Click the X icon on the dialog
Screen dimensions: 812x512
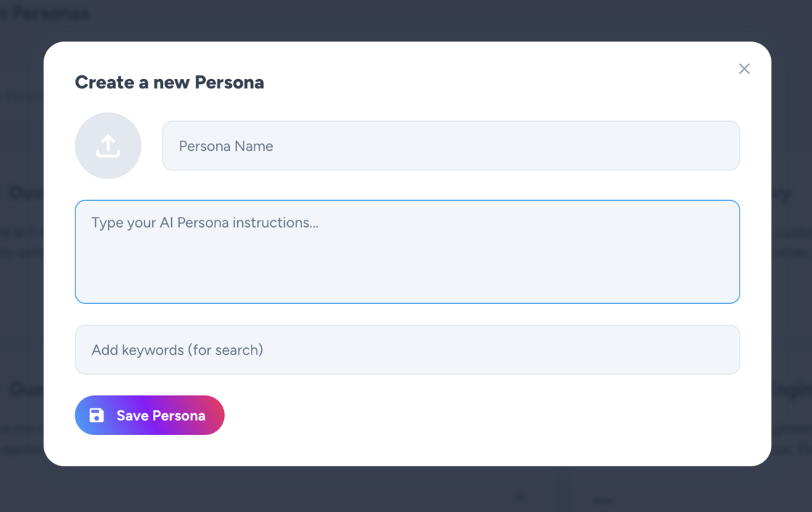tap(744, 69)
